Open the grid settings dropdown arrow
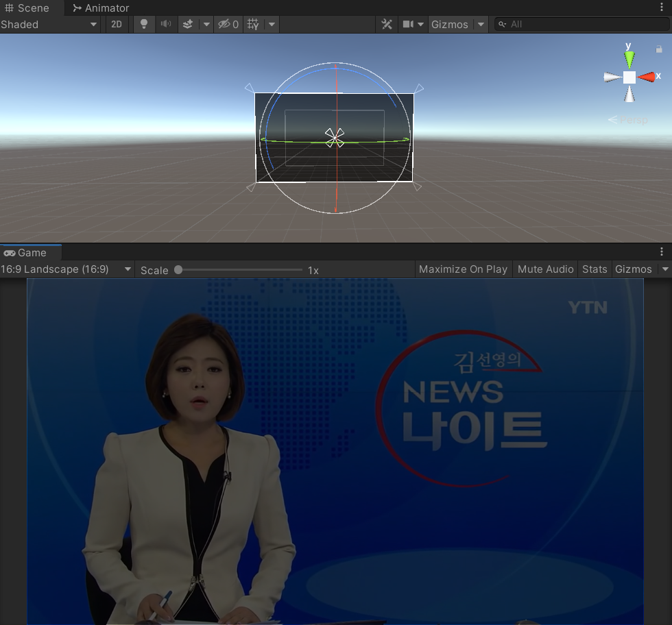Image resolution: width=672 pixels, height=625 pixels. pos(272,25)
